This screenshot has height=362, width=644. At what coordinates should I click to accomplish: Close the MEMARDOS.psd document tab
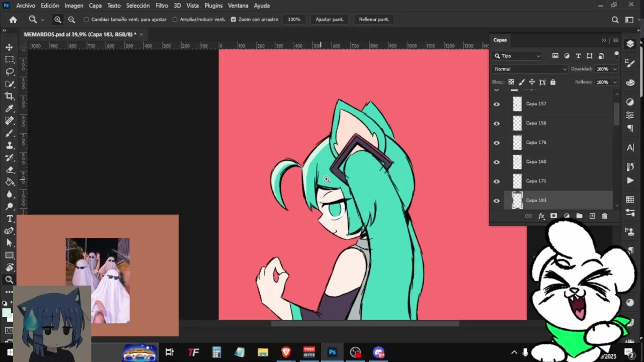pos(141,34)
